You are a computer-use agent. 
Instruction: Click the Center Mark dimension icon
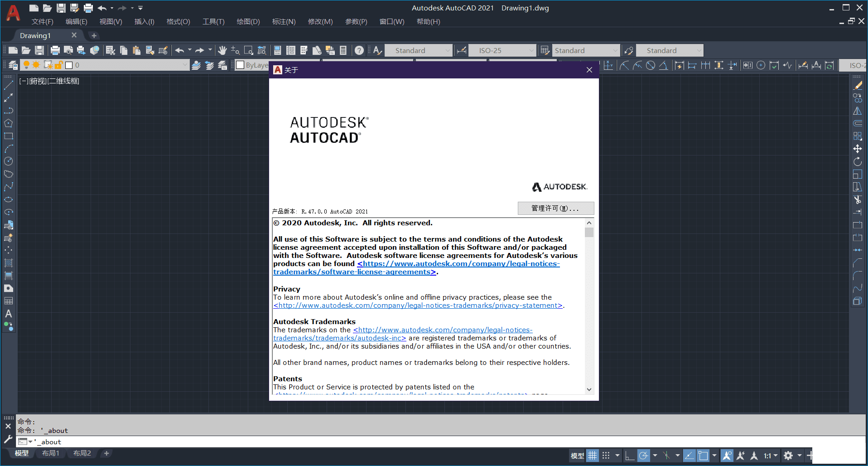(x=761, y=65)
